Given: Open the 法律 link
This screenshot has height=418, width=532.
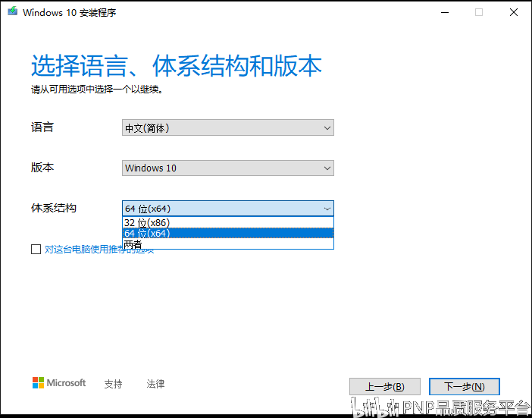Looking at the screenshot, I should [155, 384].
